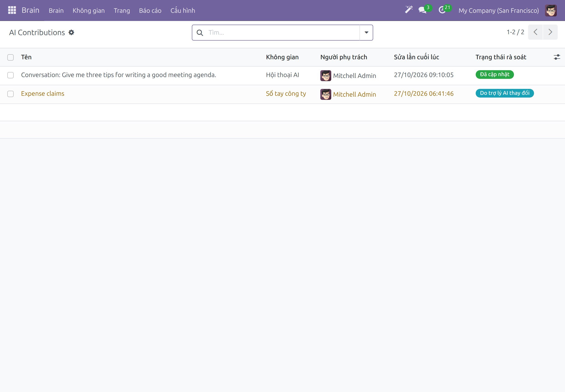Click the 27/10/2026 09:10:05 date cell
Screen dimensions: 565x392
(424, 75)
